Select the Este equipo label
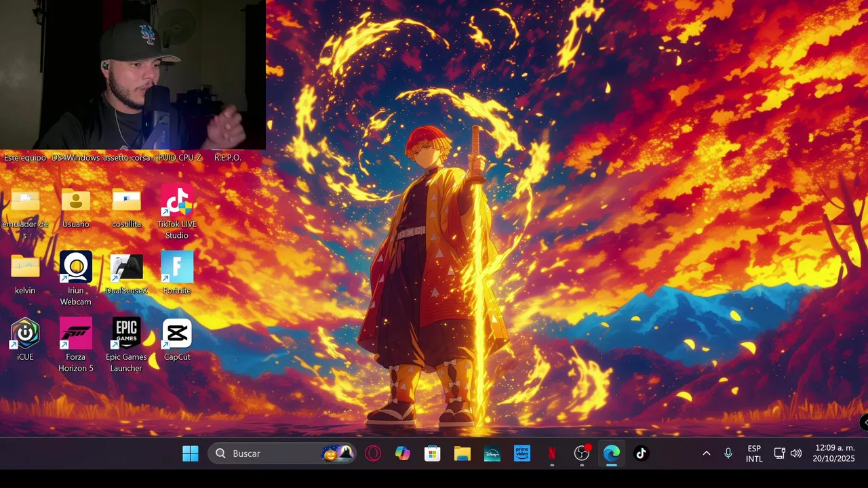This screenshot has width=868, height=488. (x=25, y=157)
